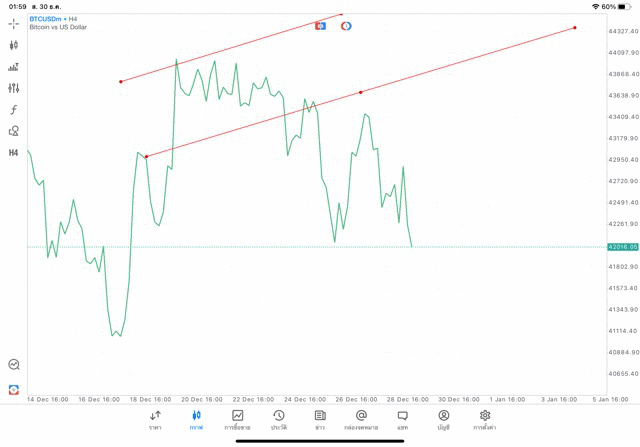Open the candlestick chart type selector
Screen dimensions: 640x447
(x=14, y=45)
